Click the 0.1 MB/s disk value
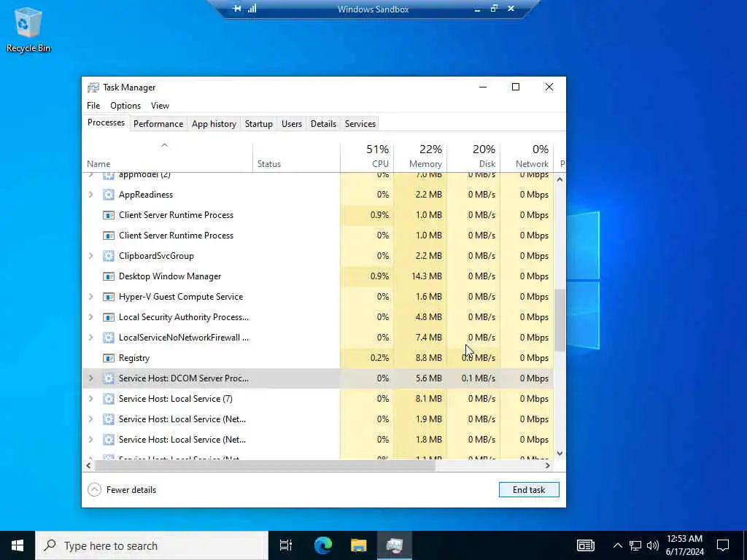The image size is (747, 560). point(479,378)
